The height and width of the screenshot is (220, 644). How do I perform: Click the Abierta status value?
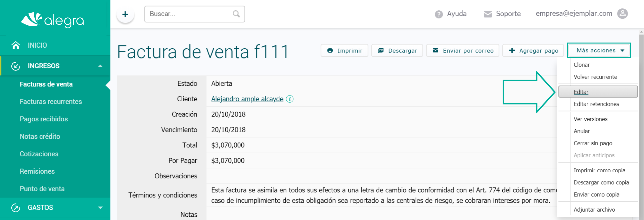(222, 84)
